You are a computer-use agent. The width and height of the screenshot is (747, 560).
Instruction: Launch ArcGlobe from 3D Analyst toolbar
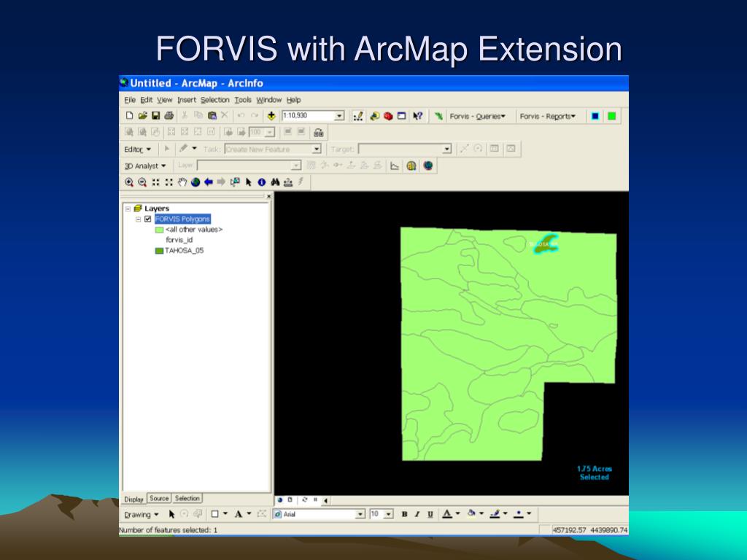coord(428,166)
